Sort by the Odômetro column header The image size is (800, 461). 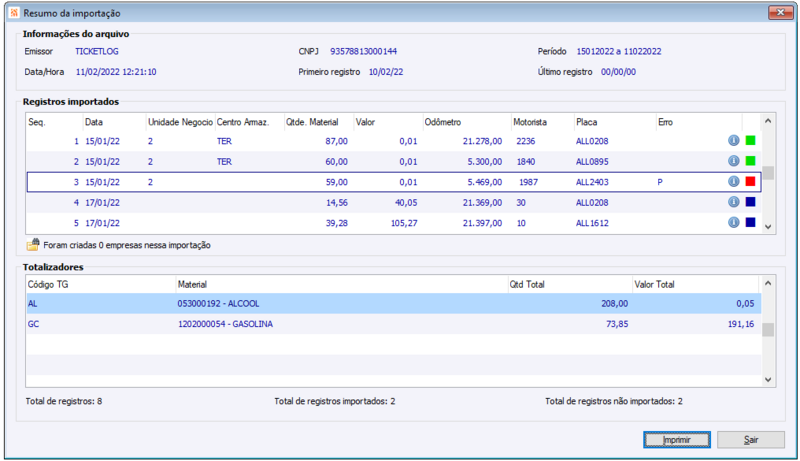(442, 122)
